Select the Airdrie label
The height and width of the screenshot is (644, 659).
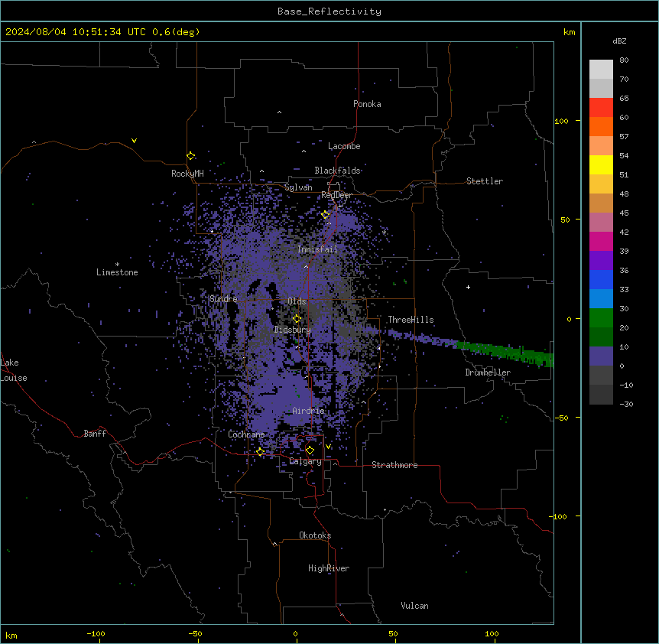[309, 411]
